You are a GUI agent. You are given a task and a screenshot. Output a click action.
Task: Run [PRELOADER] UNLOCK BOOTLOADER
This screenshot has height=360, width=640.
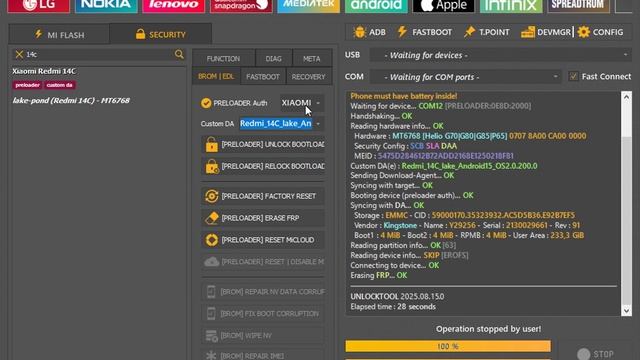coord(263,144)
